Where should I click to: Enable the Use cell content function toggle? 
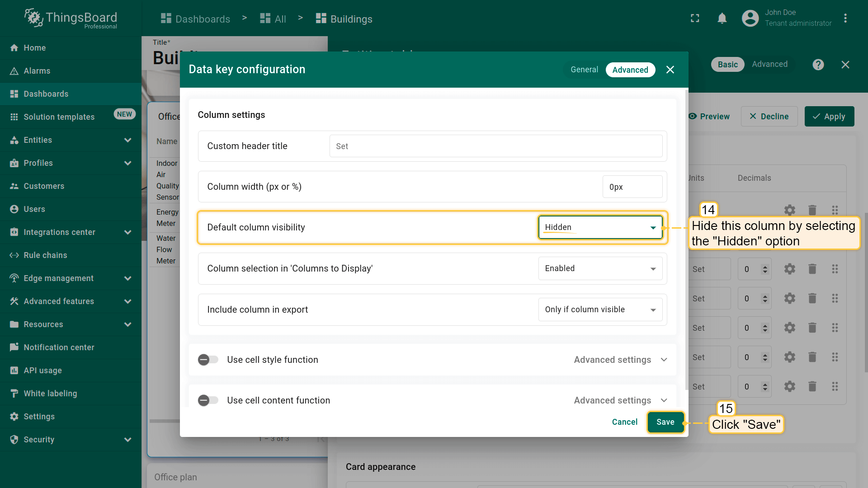click(208, 400)
